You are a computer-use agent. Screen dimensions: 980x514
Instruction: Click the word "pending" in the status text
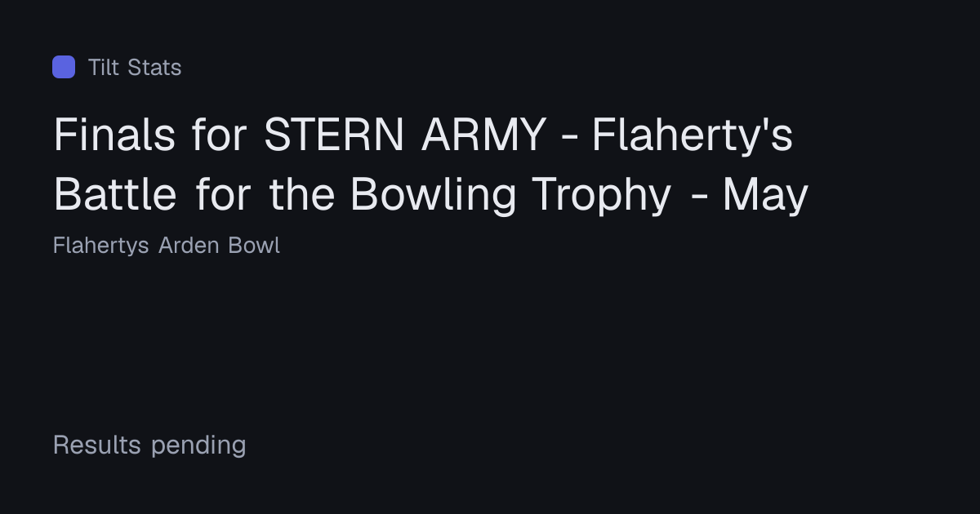point(198,445)
